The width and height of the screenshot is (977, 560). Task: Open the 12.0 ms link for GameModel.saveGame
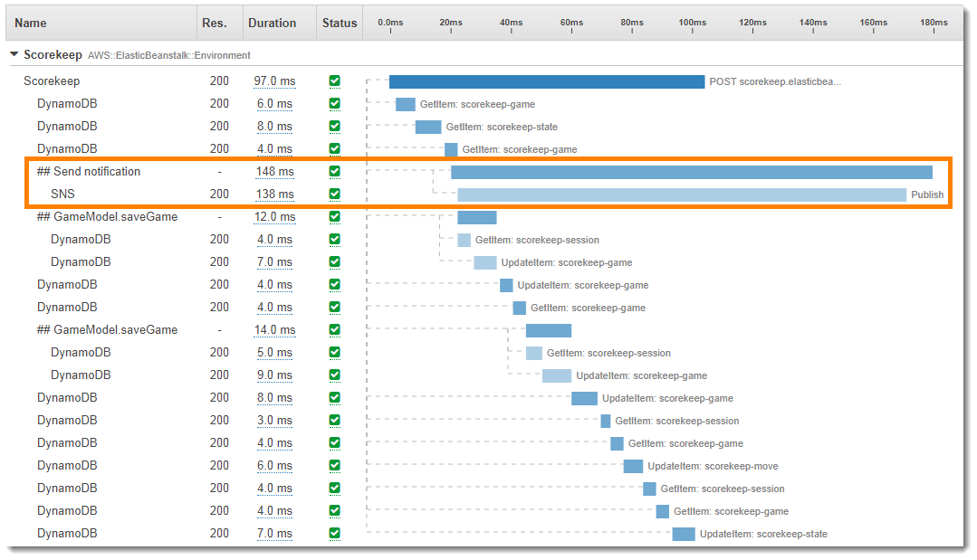point(275,216)
